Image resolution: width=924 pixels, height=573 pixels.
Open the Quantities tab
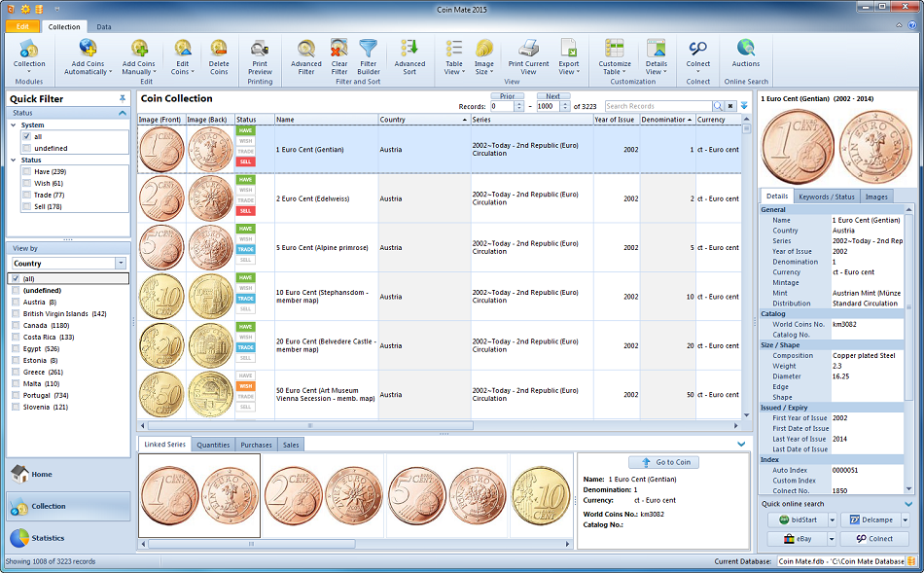tap(213, 445)
